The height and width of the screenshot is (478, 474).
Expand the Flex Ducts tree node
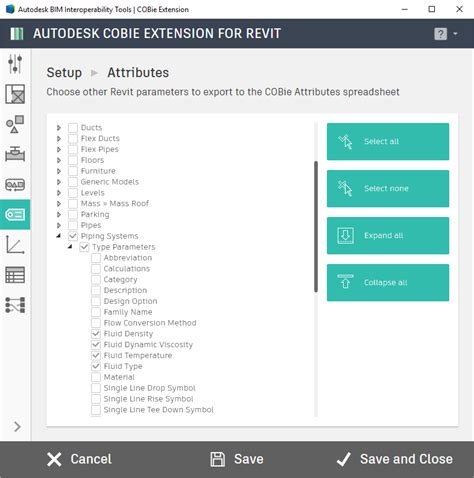pos(59,138)
